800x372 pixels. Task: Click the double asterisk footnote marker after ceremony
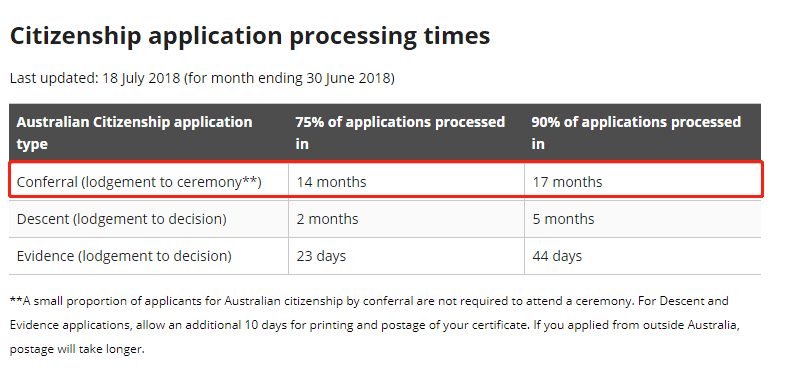(250, 179)
